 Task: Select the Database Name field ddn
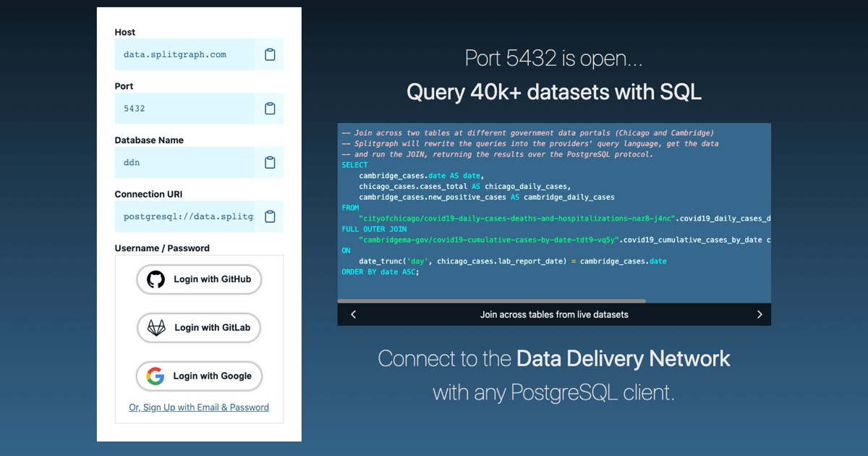point(184,163)
